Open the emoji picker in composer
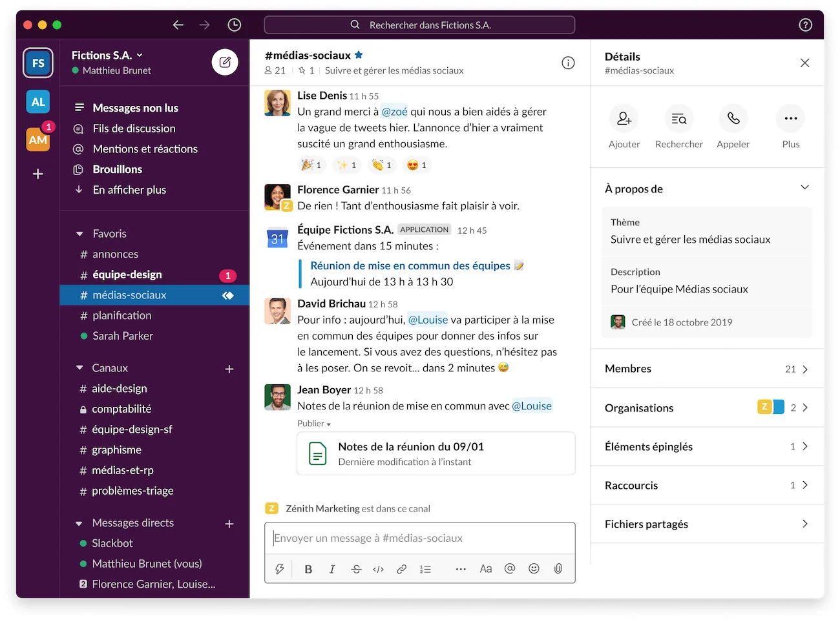840x620 pixels. [x=534, y=568]
